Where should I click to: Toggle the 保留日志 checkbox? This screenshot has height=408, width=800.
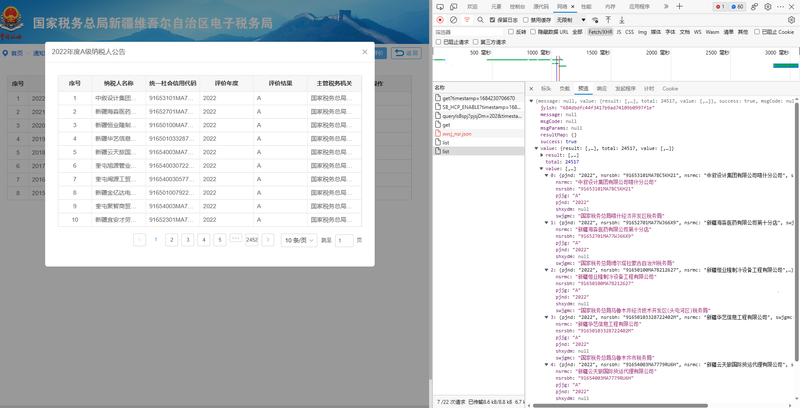[492, 20]
